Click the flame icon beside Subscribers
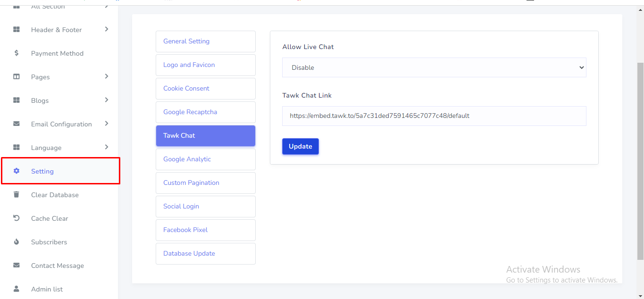 17,242
